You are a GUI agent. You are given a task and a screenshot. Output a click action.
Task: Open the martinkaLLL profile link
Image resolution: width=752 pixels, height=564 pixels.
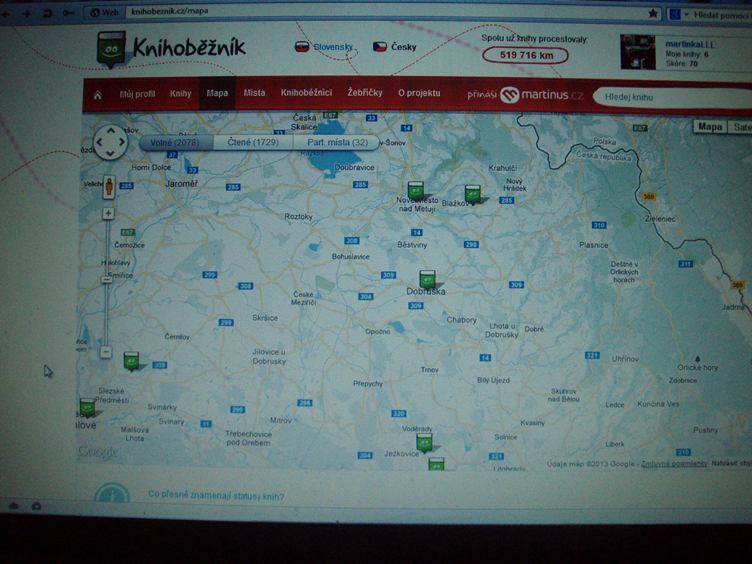click(690, 44)
